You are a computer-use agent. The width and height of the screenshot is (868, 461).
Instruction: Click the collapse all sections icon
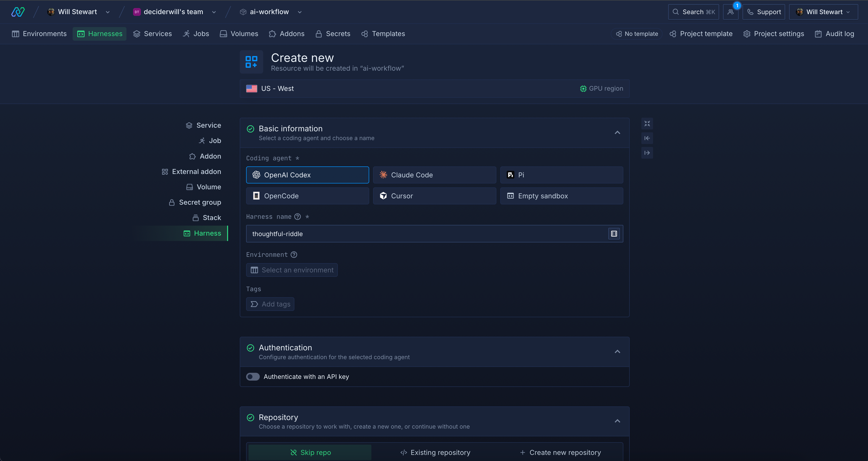pos(647,124)
